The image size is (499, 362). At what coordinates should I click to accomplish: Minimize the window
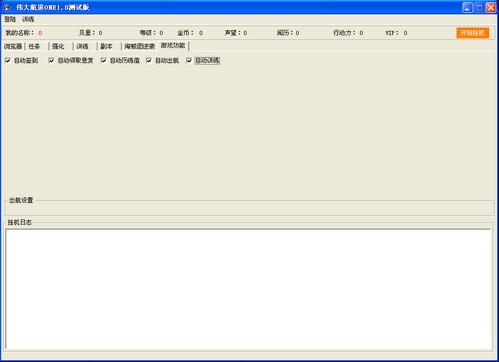coord(467,7)
